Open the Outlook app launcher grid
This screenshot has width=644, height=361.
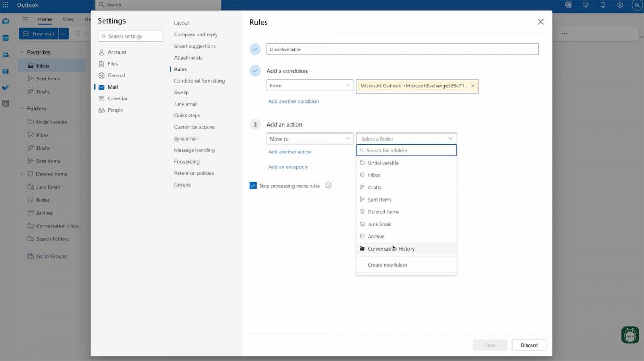(5, 5)
